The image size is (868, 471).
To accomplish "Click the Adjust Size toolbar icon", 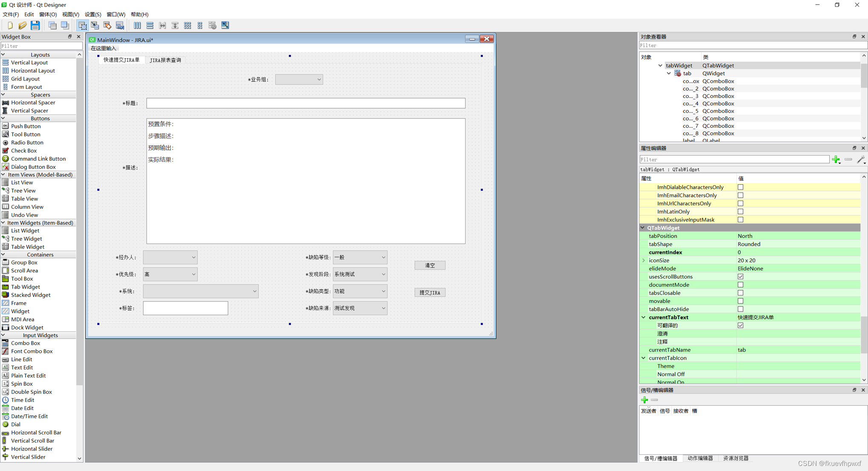I will (225, 26).
